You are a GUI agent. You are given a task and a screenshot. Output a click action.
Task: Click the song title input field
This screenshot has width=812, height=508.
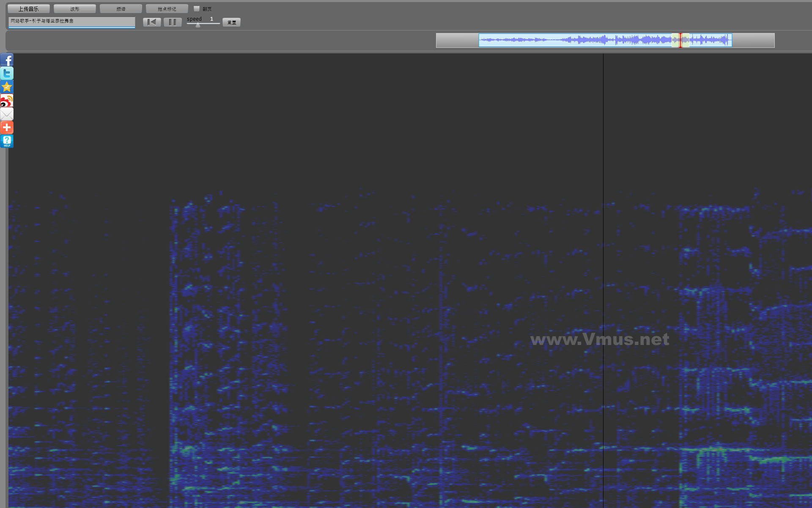pos(71,21)
